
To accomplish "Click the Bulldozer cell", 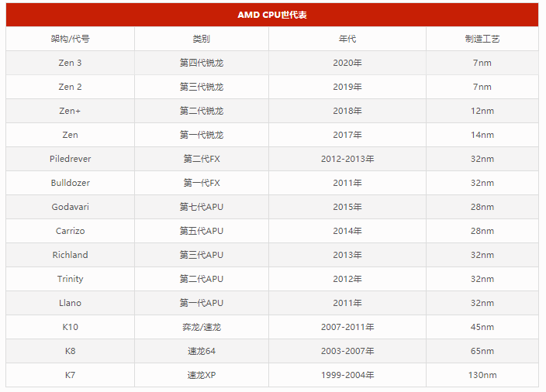I will tap(70, 183).
